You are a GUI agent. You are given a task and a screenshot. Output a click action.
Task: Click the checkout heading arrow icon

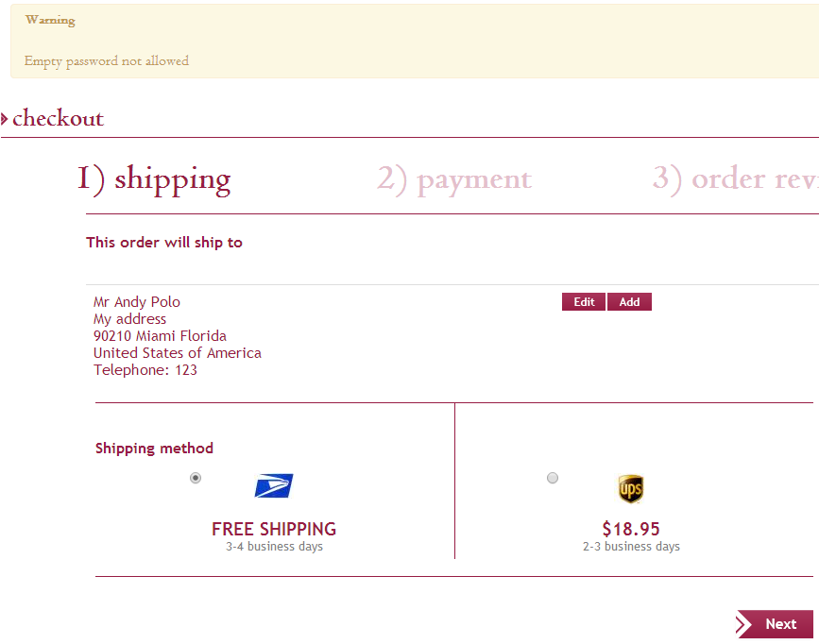[5, 119]
